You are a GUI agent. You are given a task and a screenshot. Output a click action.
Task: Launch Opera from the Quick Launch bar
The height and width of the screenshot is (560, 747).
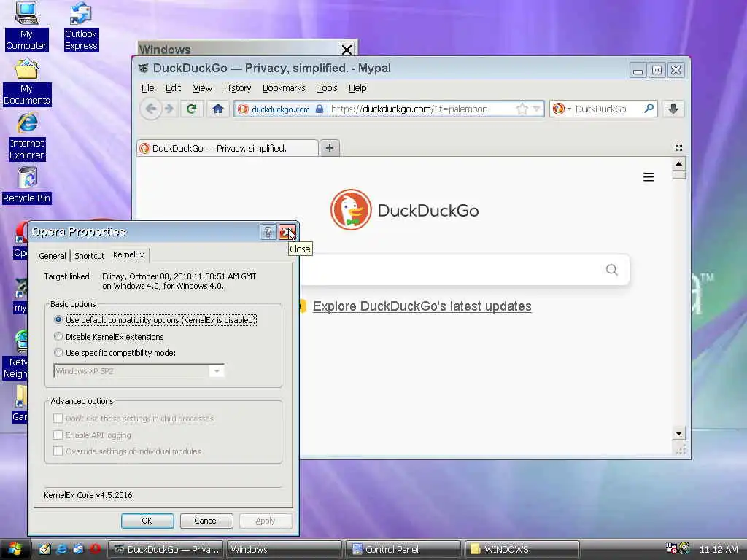96,549
